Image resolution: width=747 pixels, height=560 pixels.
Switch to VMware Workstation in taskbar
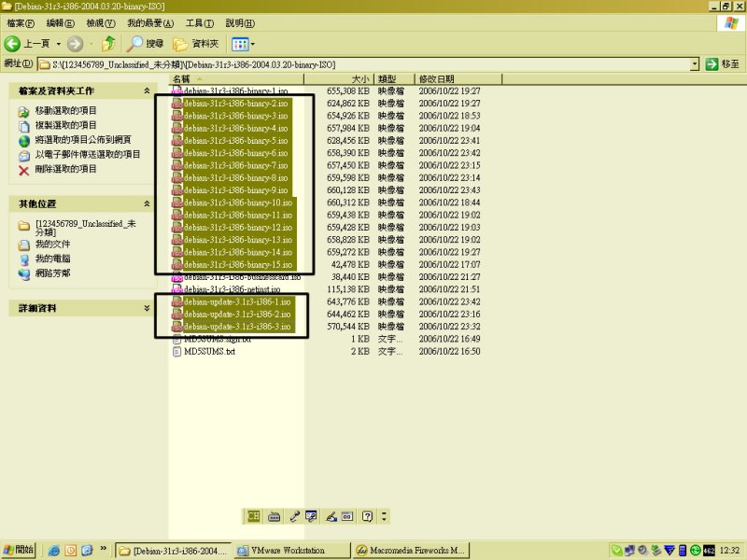click(x=291, y=551)
